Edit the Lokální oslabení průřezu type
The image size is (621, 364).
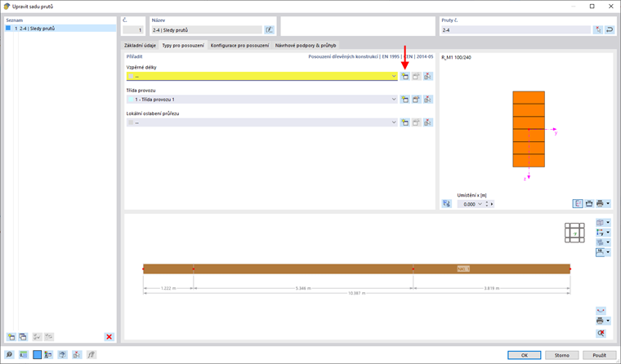click(416, 122)
